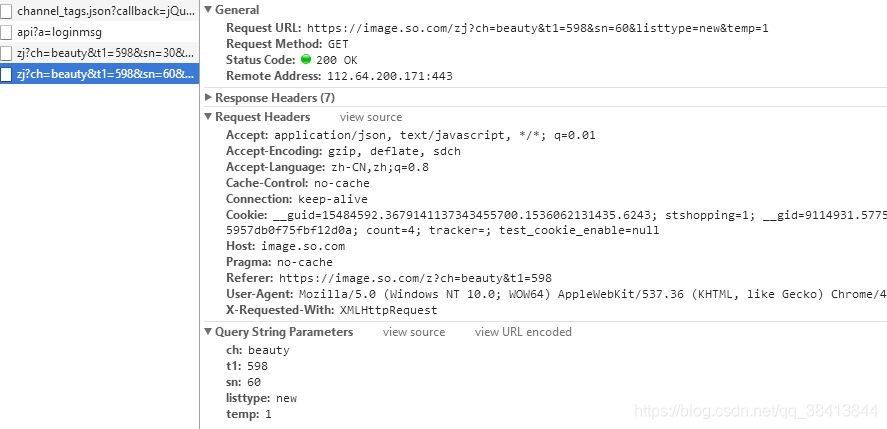Select the zj?ch=beauty sn=30 request
Image resolution: width=887 pixels, height=429 pixels.
100,54
